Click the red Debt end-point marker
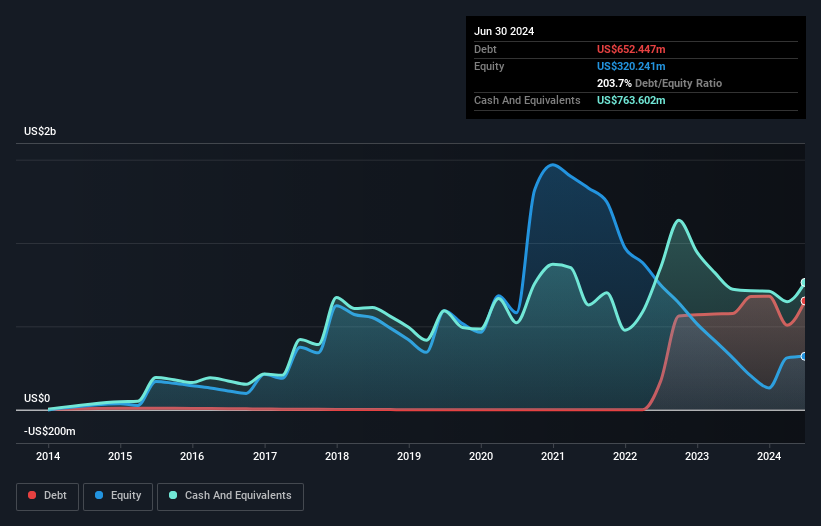Viewport: 821px width, 526px height. coord(804,301)
